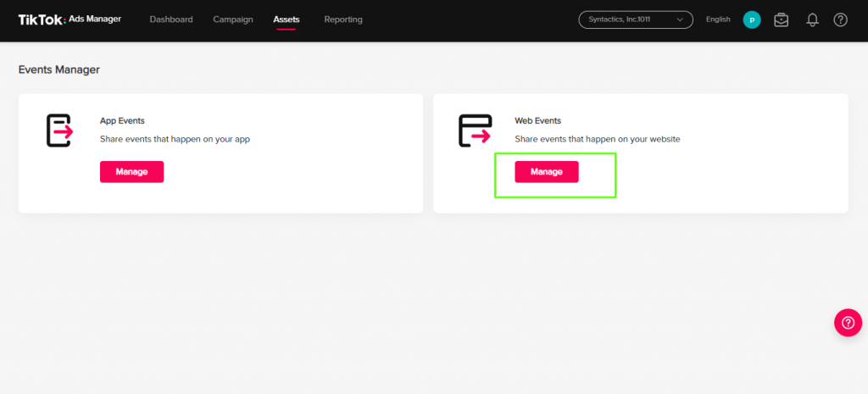Click the Events Manager heading
This screenshot has height=394, width=868.
point(59,69)
